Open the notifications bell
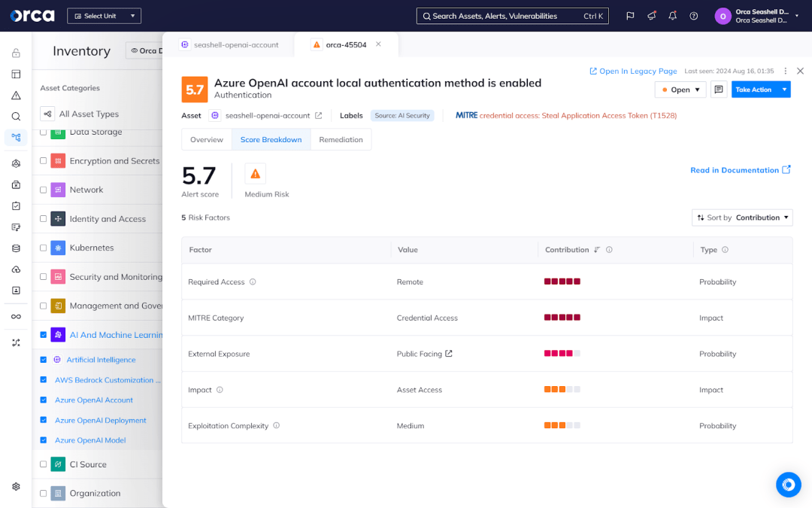Screen dimensions: 812x508 (673, 16)
